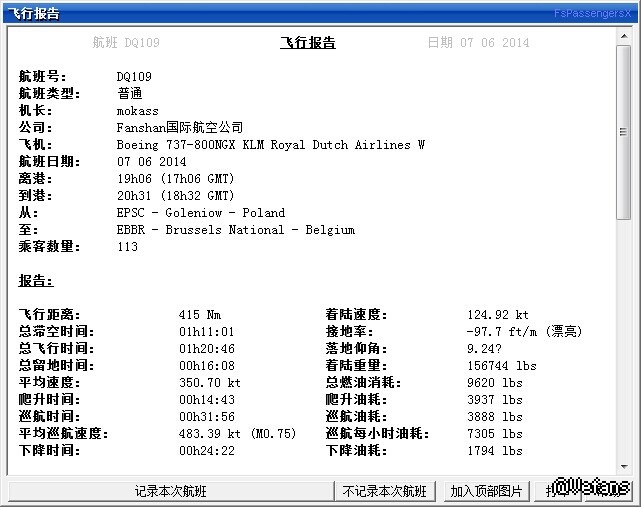Click touchdown rate -97.7 ft/m
Viewport: 641px width, 507px height.
(x=502, y=332)
